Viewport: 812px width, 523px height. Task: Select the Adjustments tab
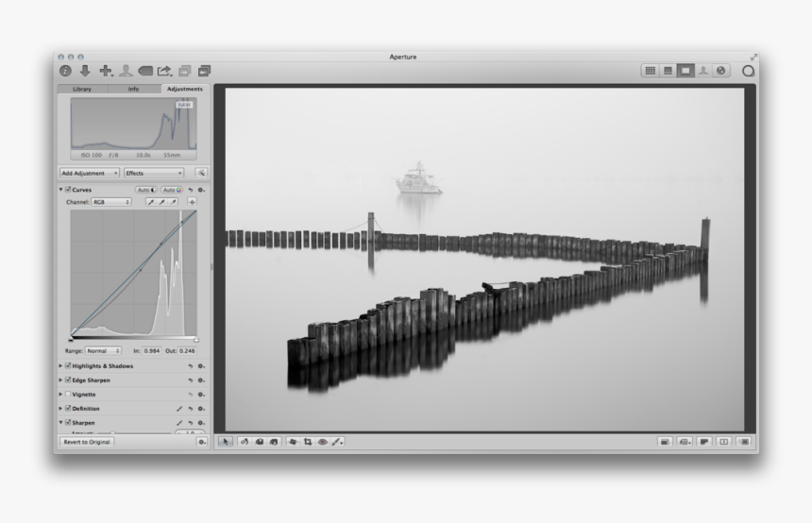point(185,89)
